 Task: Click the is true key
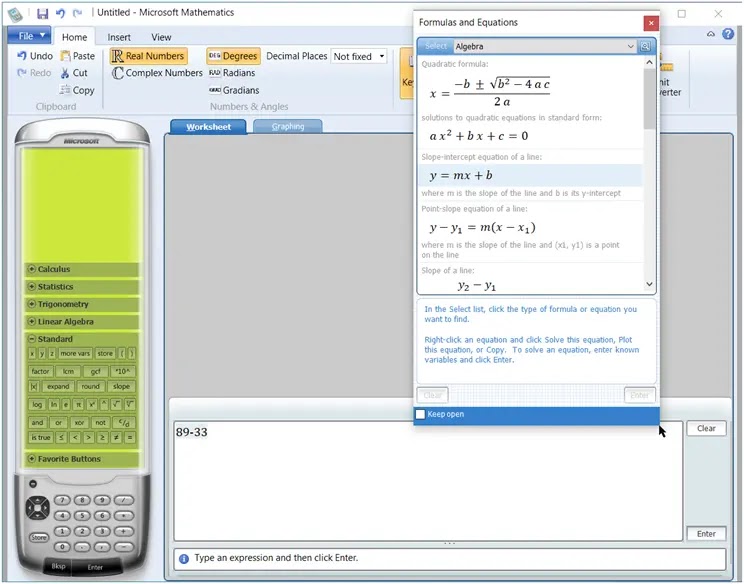coord(41,437)
